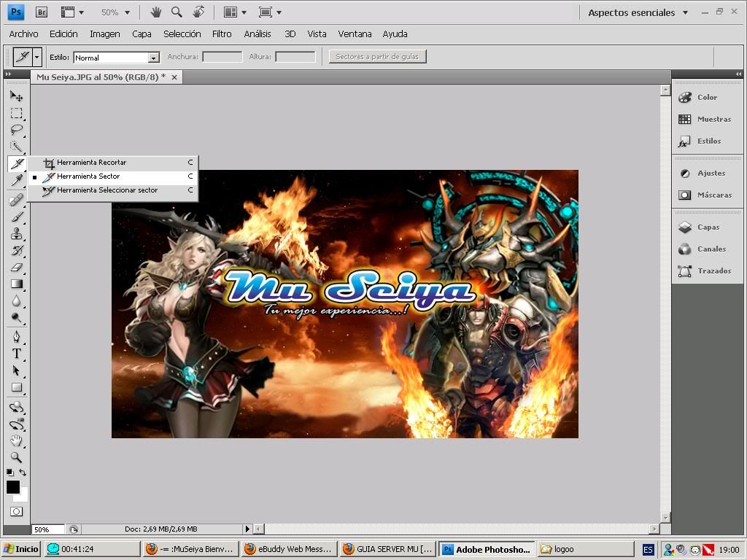Switch to the eBuddy Web Messenger taskbar window
The image size is (747, 560).
coord(289,549)
